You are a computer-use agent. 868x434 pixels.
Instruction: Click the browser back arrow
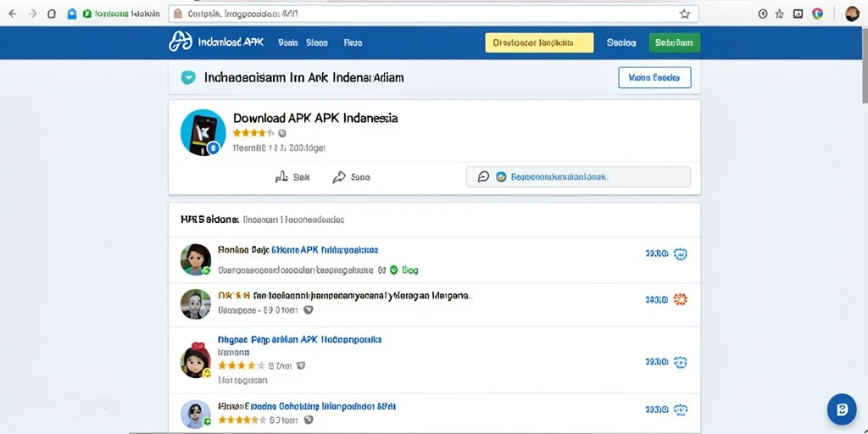[12, 14]
